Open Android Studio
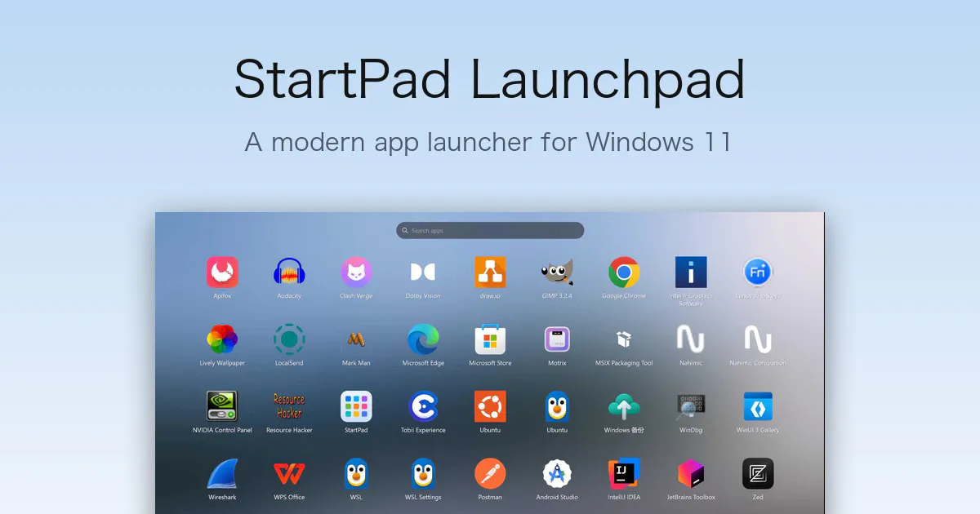Image resolution: width=980 pixels, height=514 pixels. coord(557,473)
